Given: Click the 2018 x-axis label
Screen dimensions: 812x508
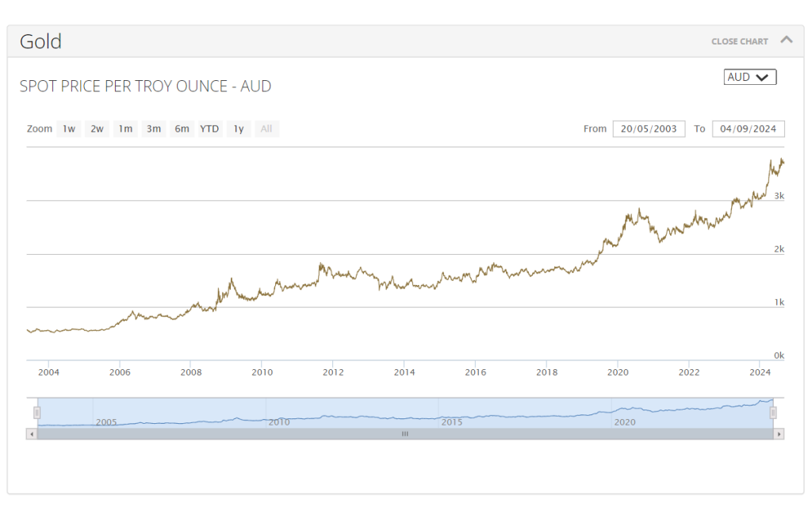Looking at the screenshot, I should (547, 372).
